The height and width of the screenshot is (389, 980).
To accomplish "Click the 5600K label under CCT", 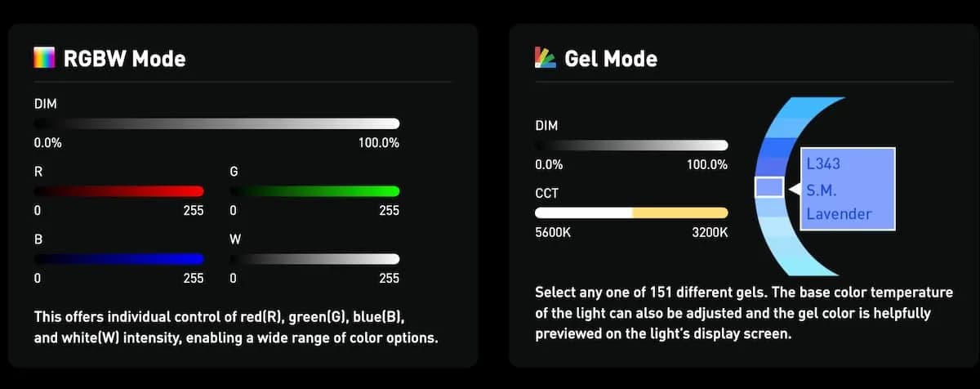I will (x=553, y=233).
